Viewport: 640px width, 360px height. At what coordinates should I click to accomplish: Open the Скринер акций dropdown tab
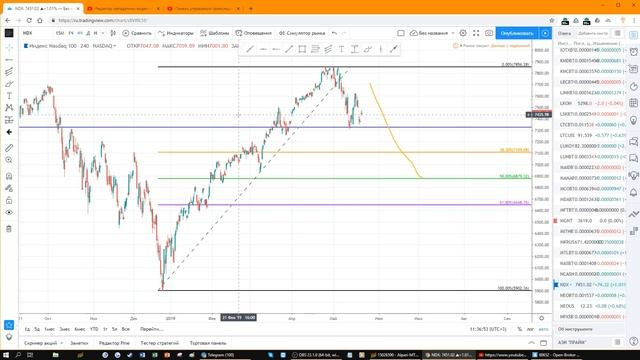point(43,343)
